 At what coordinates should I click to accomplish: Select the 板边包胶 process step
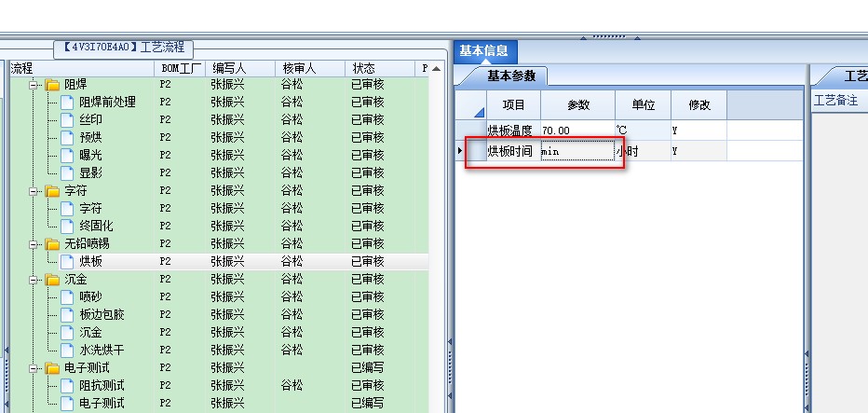102,315
